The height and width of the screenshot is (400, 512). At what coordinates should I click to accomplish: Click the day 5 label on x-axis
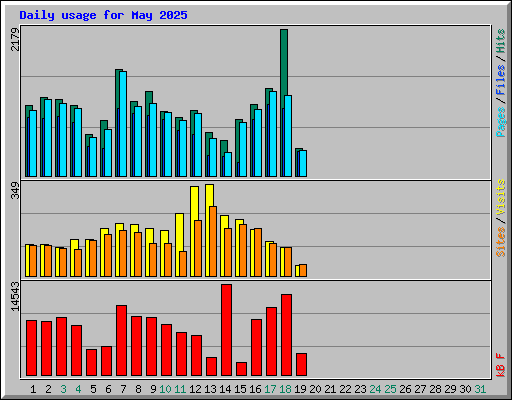(x=93, y=389)
